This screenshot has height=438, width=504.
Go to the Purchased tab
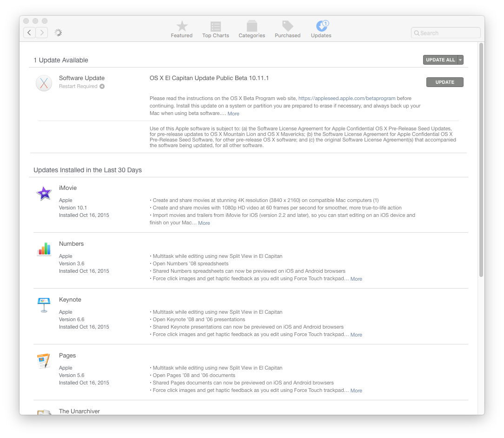point(287,29)
